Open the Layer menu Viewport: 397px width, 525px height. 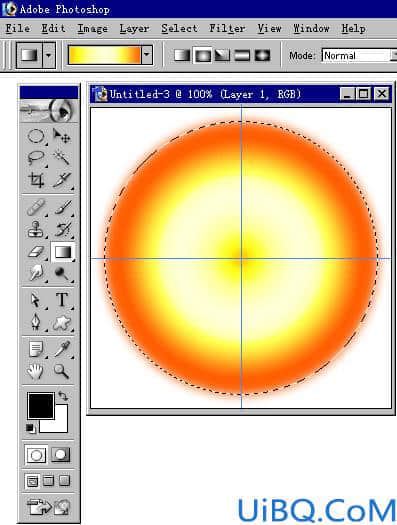click(134, 28)
